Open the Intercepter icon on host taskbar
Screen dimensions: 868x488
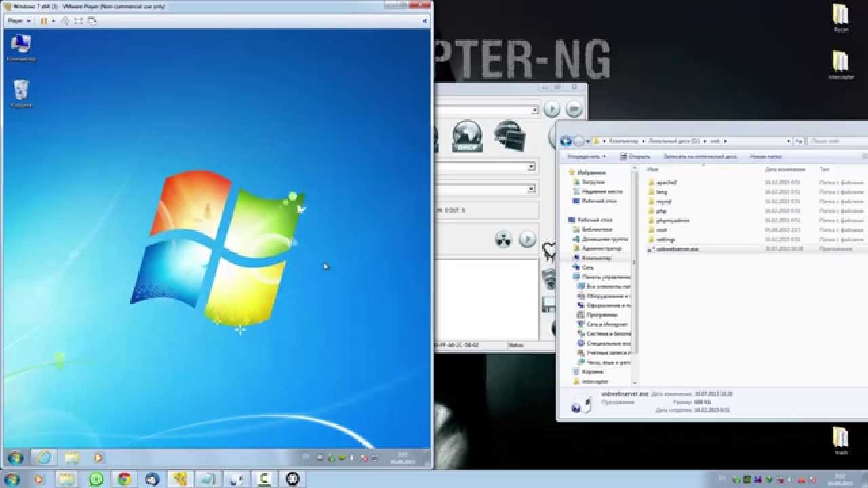tap(292, 479)
